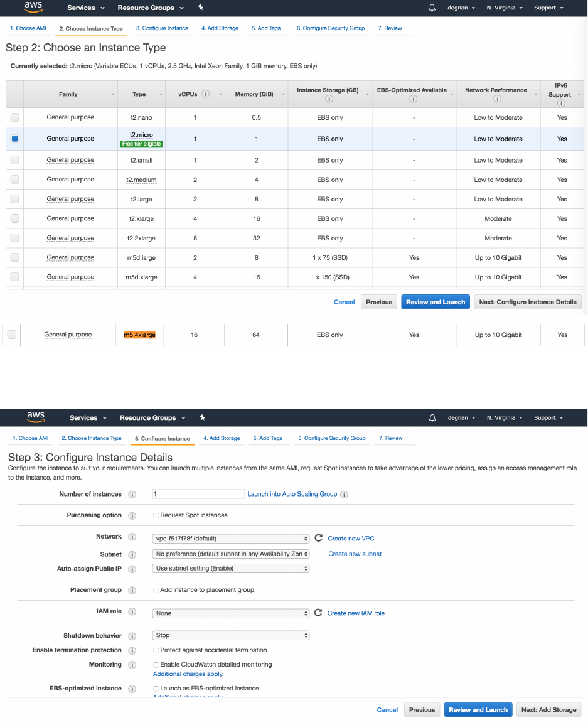Go to the 5. Add Tags tab in Step 2 screen
588x725 pixels.
click(x=266, y=28)
